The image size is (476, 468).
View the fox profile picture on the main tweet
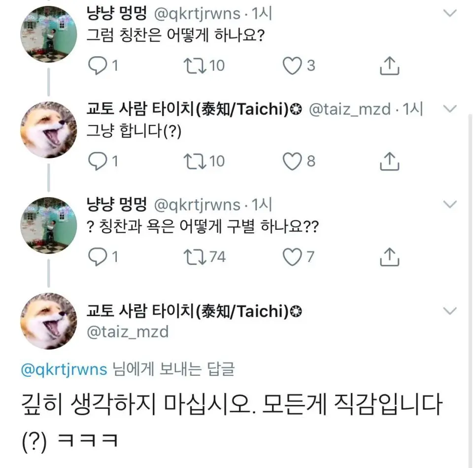[x=48, y=321]
